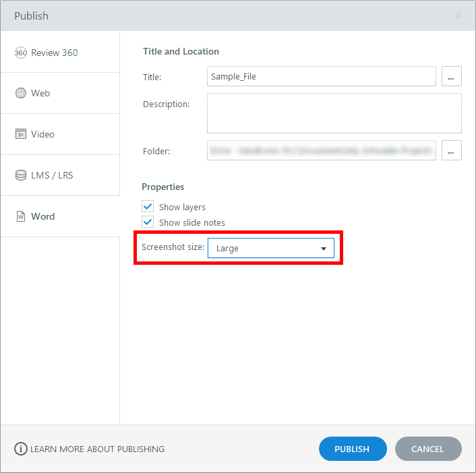Click the Cancel button
Image resolution: width=476 pixels, height=473 pixels.
coord(427,449)
